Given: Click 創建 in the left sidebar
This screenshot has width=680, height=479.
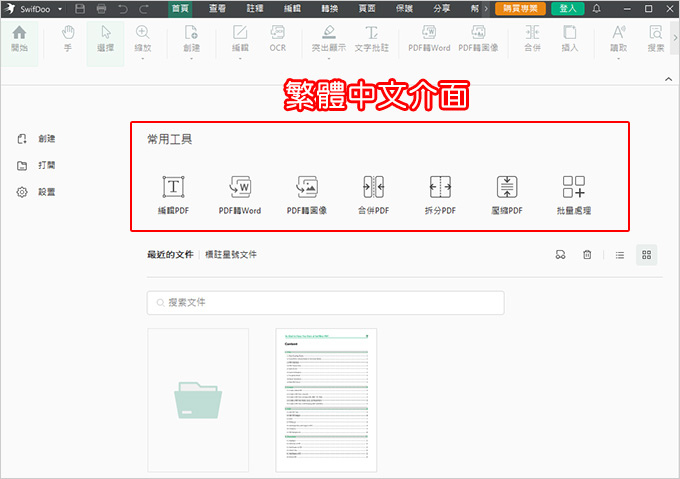Looking at the screenshot, I should (x=36, y=139).
